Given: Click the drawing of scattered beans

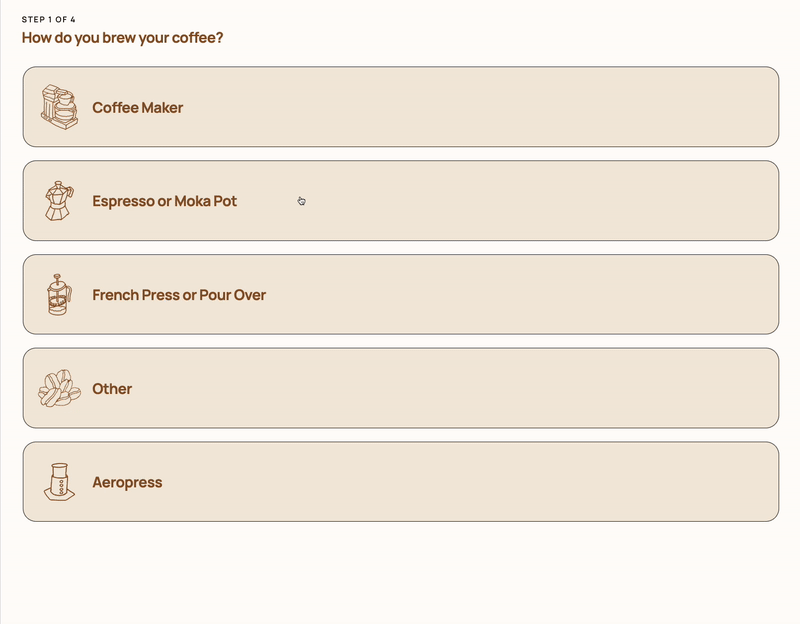Looking at the screenshot, I should (58, 388).
